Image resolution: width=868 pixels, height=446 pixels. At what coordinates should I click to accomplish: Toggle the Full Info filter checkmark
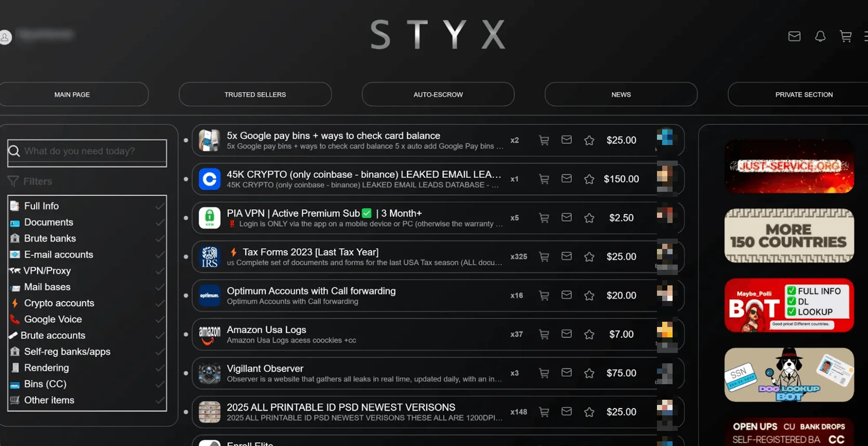(160, 206)
